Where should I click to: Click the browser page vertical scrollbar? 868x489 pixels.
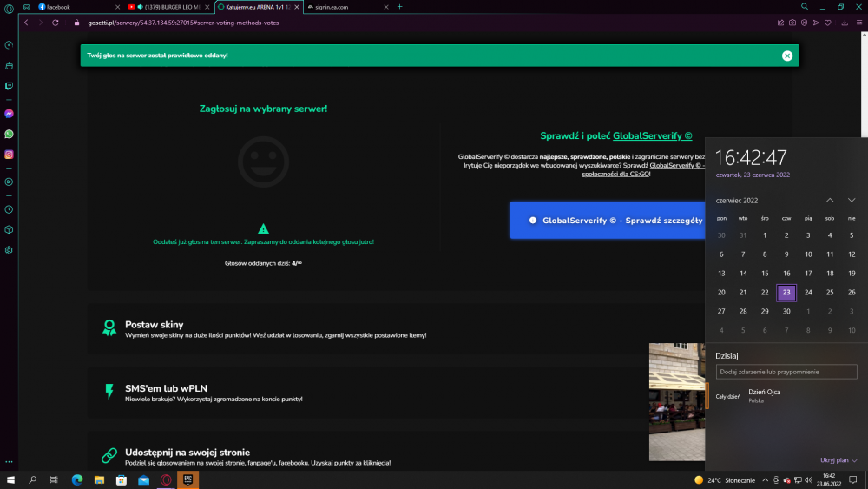[x=865, y=83]
